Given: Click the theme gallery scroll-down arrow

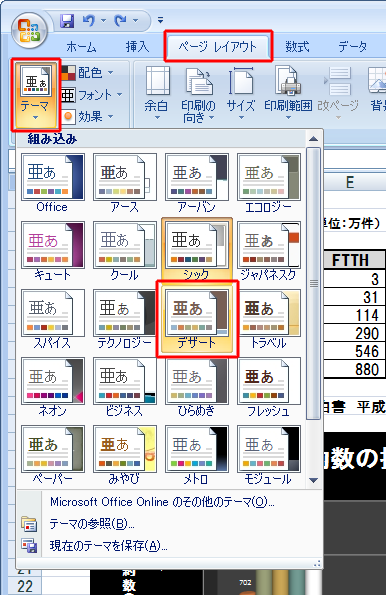Looking at the screenshot, I should tap(314, 481).
